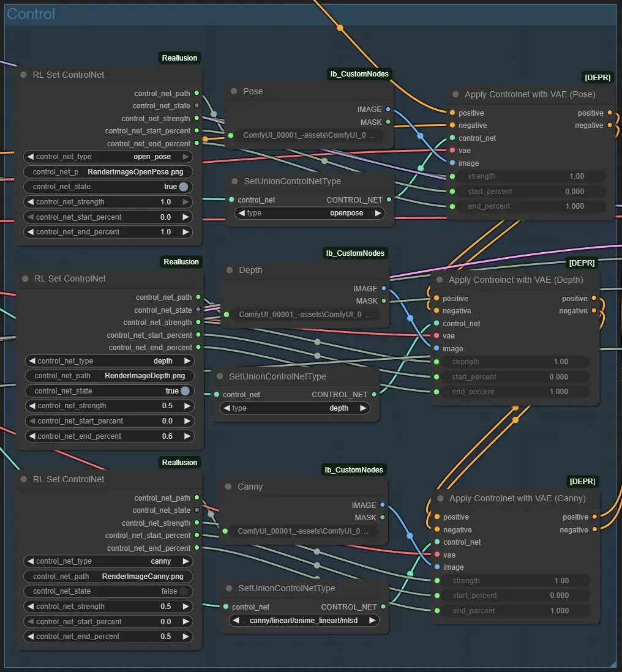Click the RenderImageOpenPose.png path field
The width and height of the screenshot is (622, 672).
pyautogui.click(x=108, y=171)
